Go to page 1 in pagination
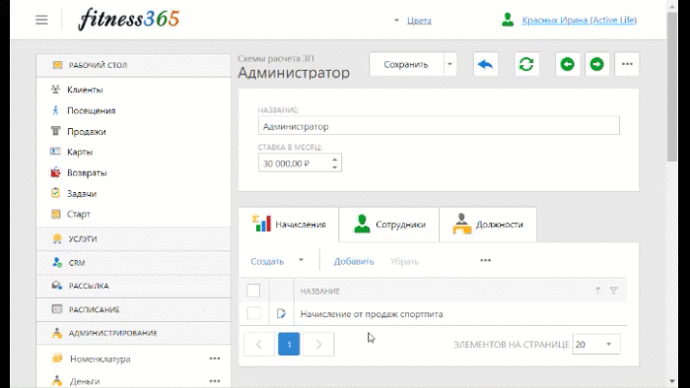Viewport: 690px width, 388px height. click(289, 344)
